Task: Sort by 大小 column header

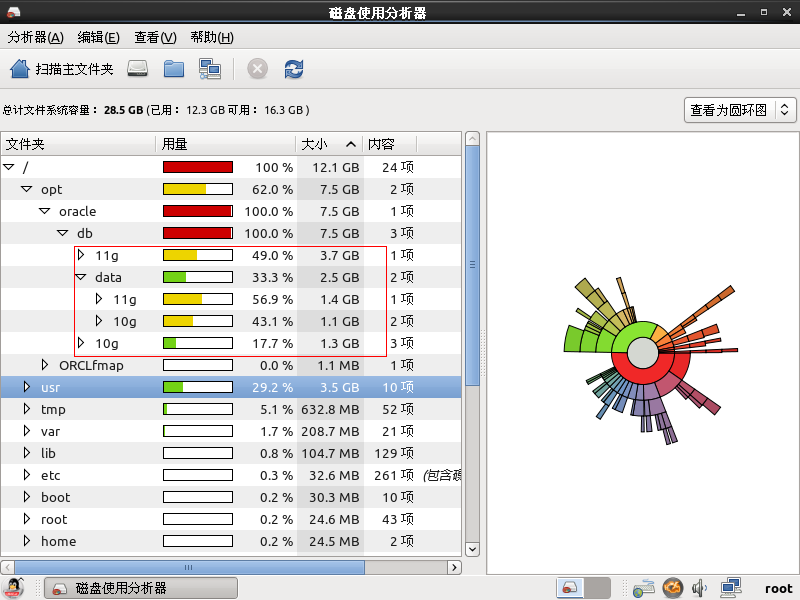Action: (x=329, y=144)
